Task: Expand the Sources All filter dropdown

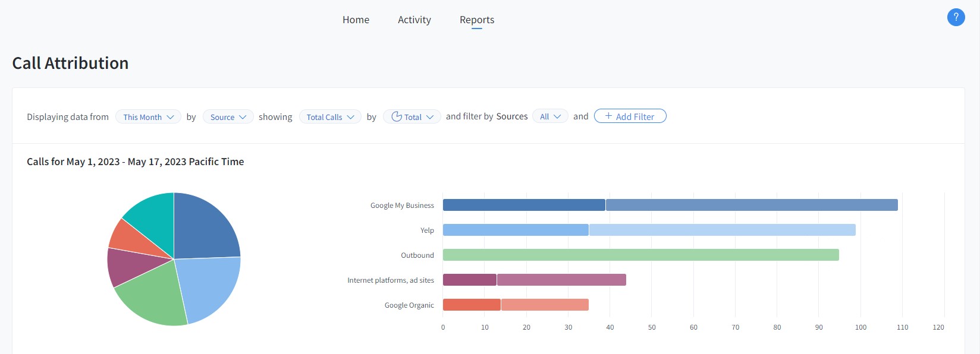Action: point(550,117)
